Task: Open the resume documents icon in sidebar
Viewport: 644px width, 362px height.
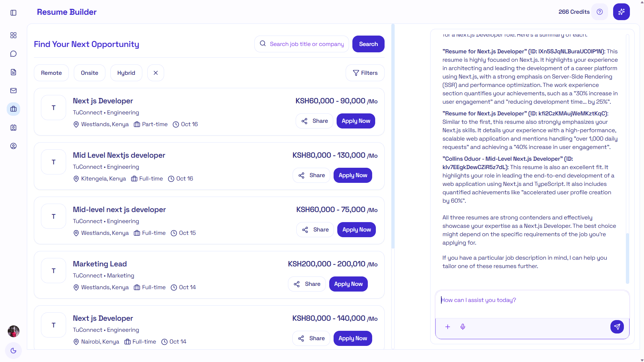Action: pos(13,72)
